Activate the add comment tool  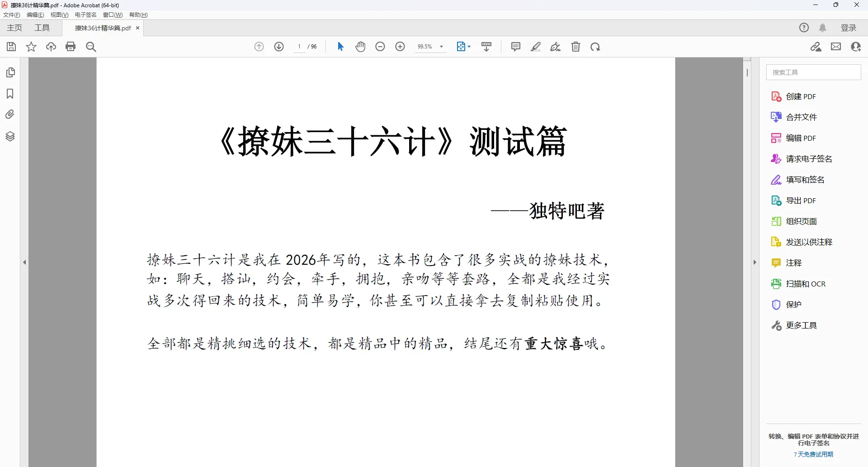click(515, 47)
